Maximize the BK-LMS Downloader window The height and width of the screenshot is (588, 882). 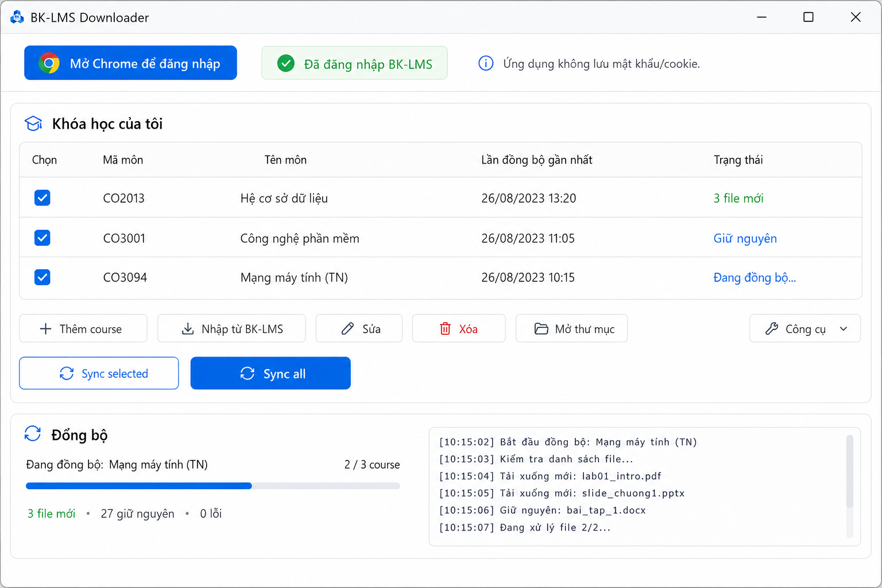[808, 17]
